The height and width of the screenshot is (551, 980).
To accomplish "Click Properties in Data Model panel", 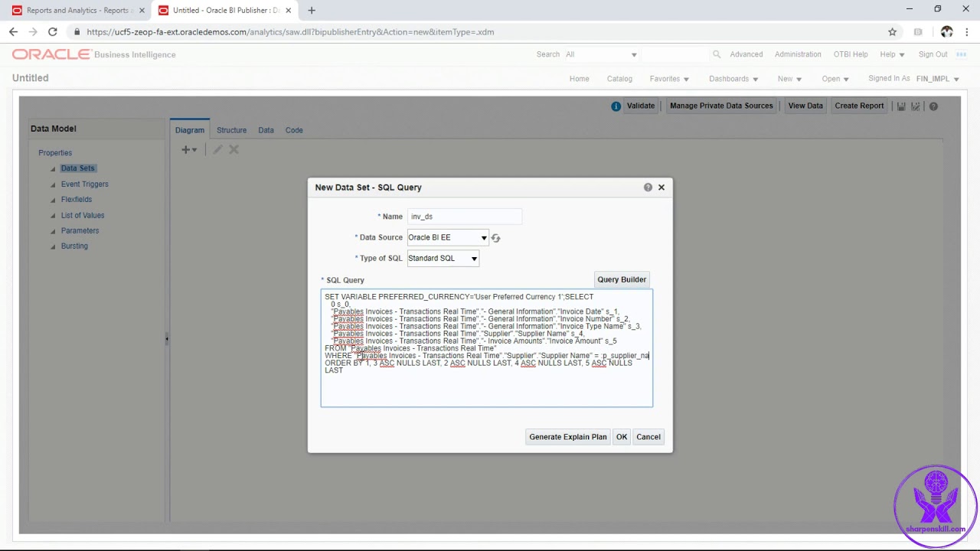I will pos(55,153).
